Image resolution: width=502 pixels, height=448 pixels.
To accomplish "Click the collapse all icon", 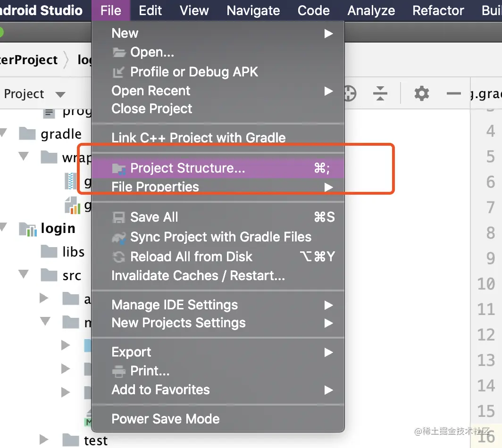I will 380,93.
